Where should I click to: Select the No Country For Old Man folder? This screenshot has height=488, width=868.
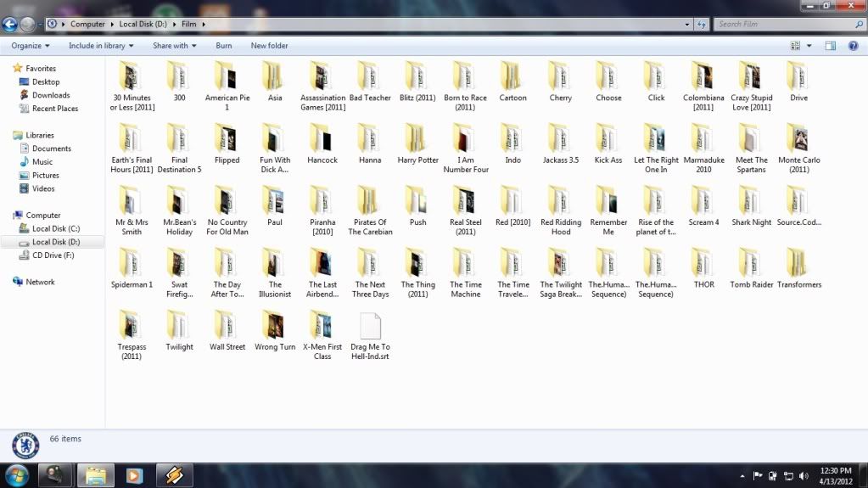[227, 210]
